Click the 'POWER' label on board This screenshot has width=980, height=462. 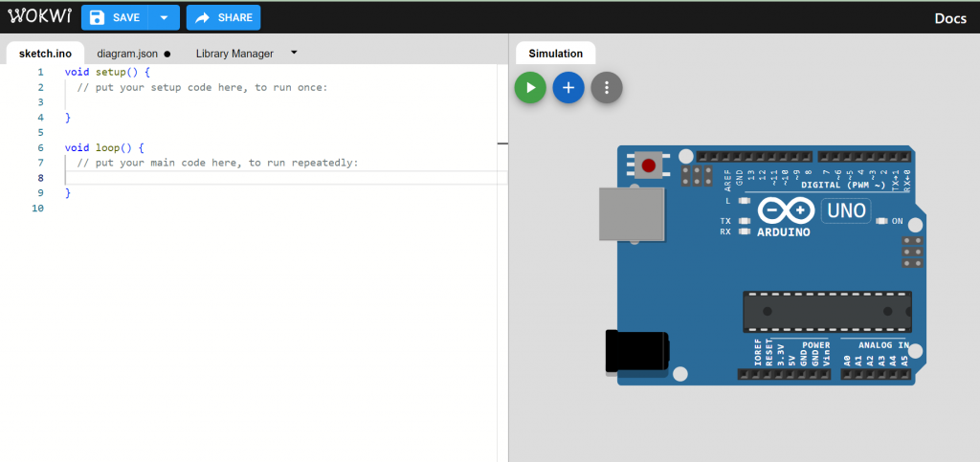point(815,344)
